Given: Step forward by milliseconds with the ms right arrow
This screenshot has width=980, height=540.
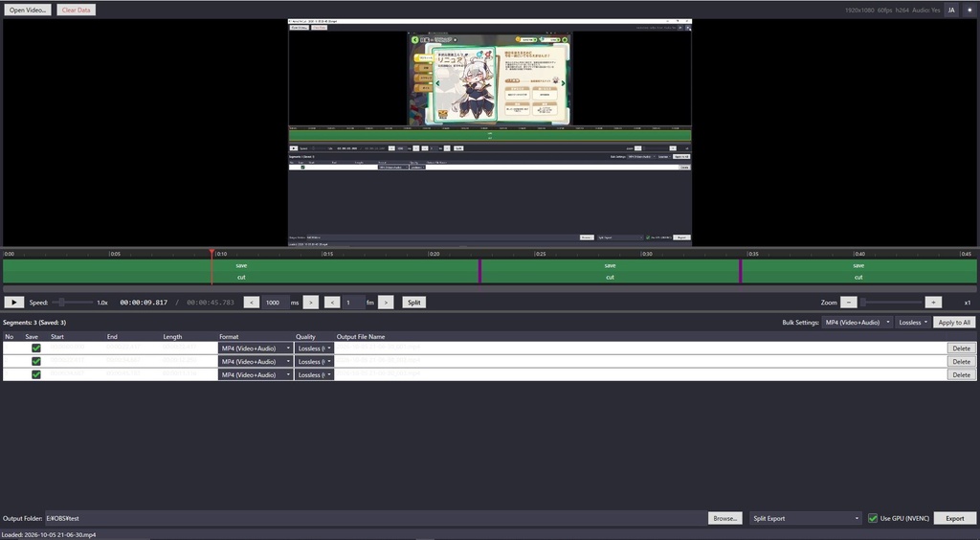Looking at the screenshot, I should pos(311,303).
